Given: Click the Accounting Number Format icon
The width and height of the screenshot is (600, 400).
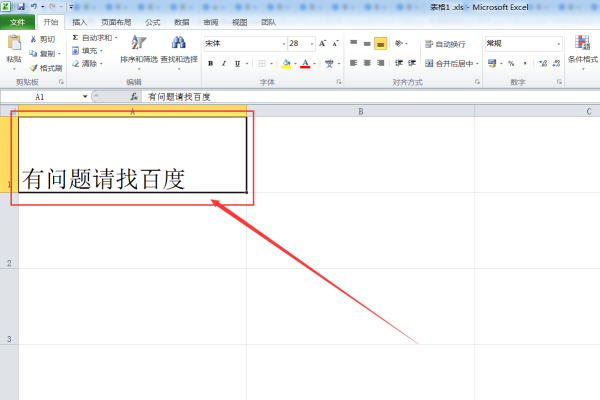Looking at the screenshot, I should coord(492,64).
